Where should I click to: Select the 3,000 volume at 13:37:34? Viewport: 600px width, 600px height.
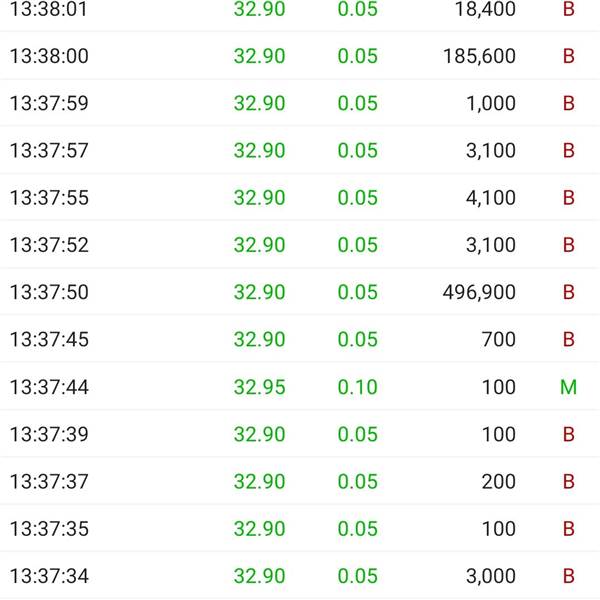tap(491, 576)
